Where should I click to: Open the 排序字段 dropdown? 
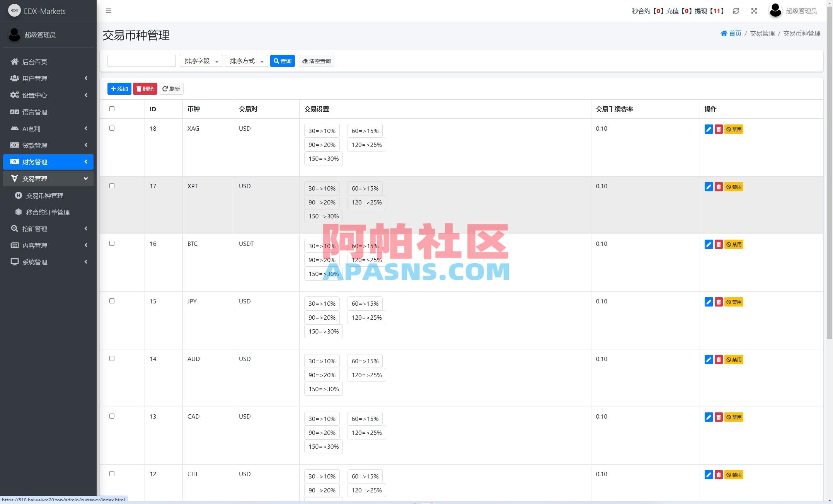point(201,61)
